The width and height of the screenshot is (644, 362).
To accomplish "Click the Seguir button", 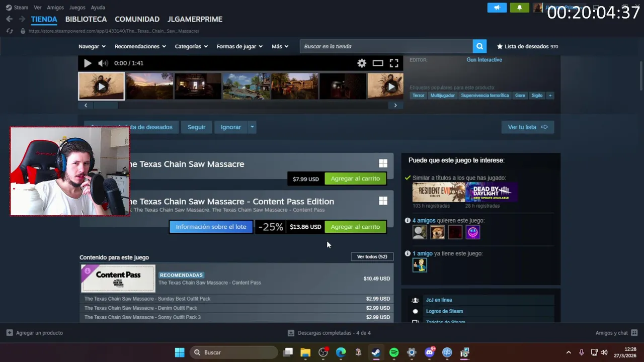I will click(x=196, y=127).
